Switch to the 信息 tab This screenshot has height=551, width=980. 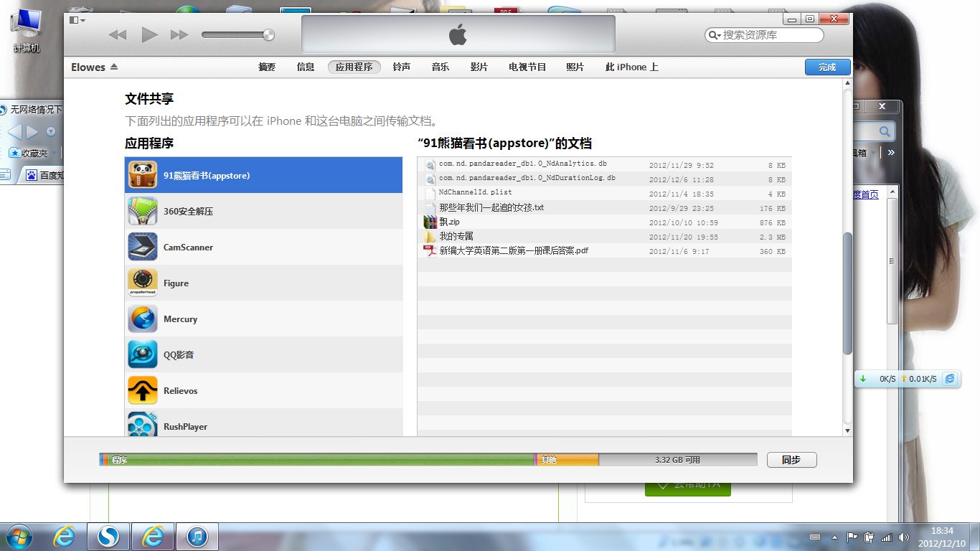click(306, 67)
